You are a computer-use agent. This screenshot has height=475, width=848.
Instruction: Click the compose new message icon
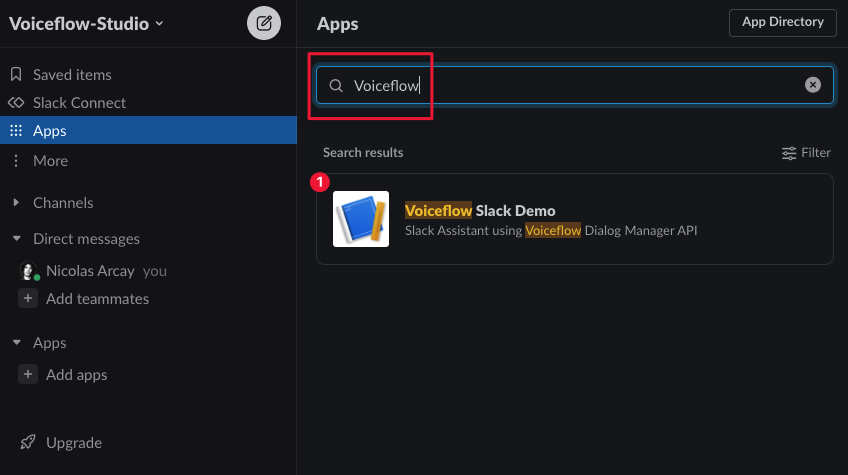coord(264,23)
